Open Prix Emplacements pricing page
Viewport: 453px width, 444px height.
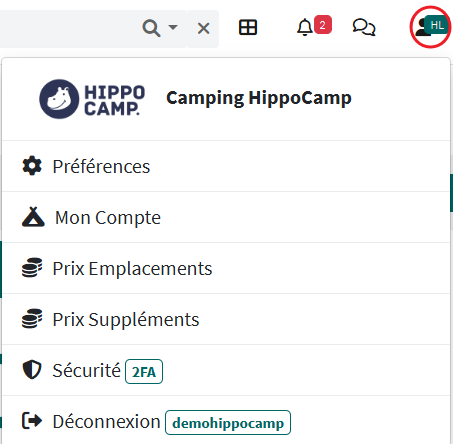tap(226, 268)
